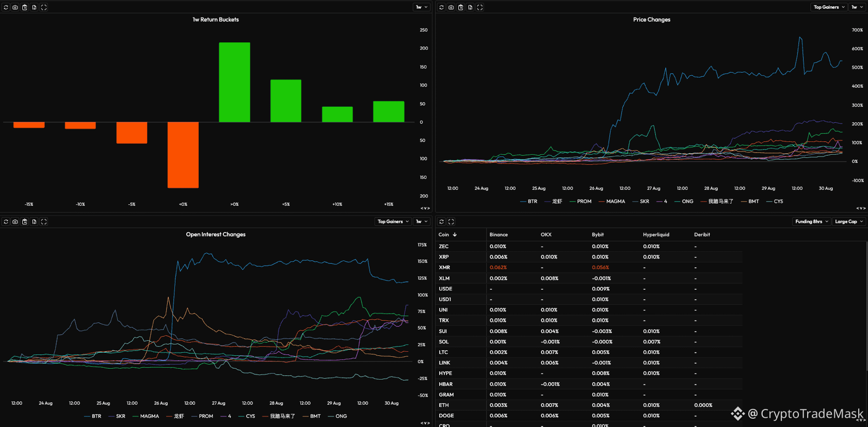Refresh the 1w Return Buckets chart

pos(6,7)
